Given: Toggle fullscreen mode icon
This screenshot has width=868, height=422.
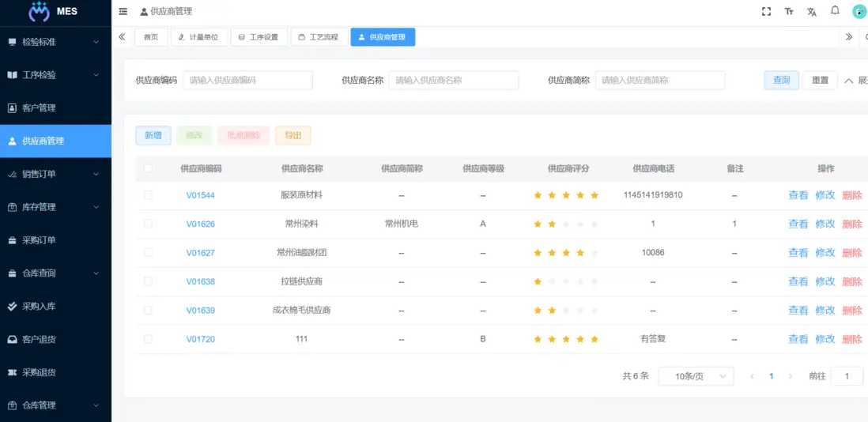Looking at the screenshot, I should (x=766, y=12).
